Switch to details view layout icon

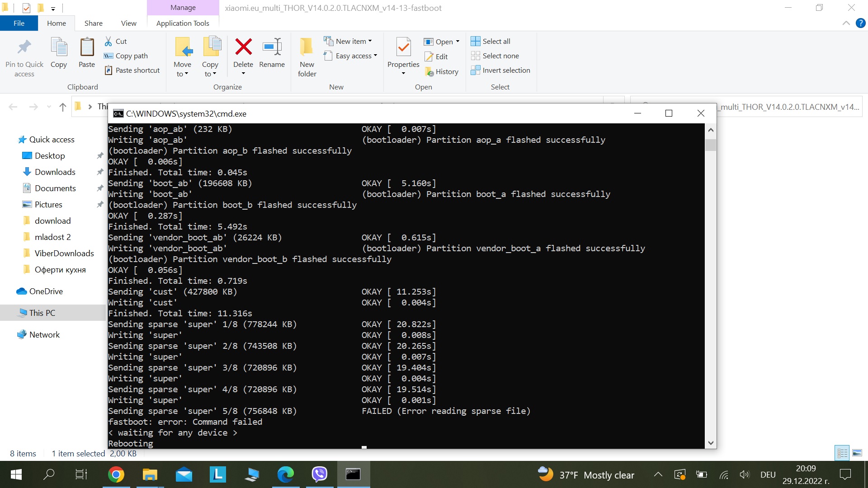click(843, 453)
